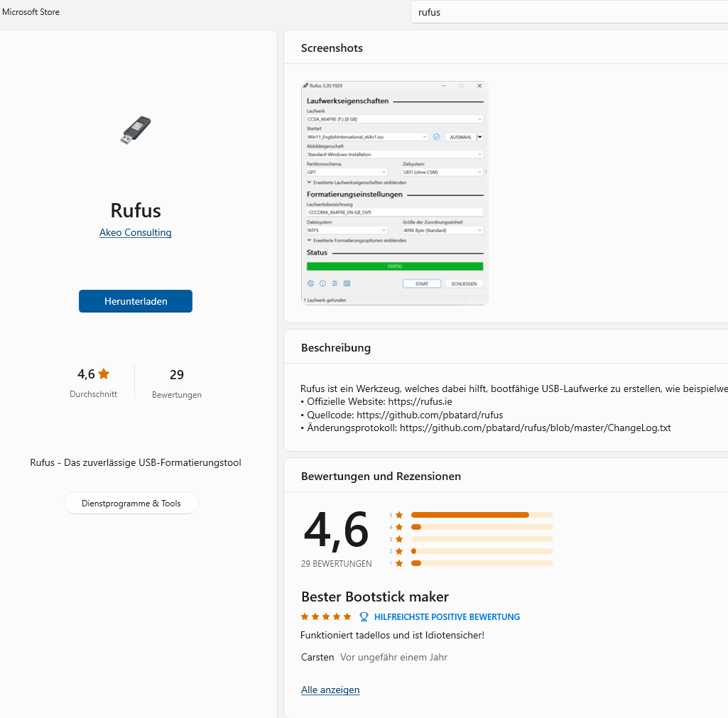Click the globe language icon in the screenshot

(x=310, y=283)
